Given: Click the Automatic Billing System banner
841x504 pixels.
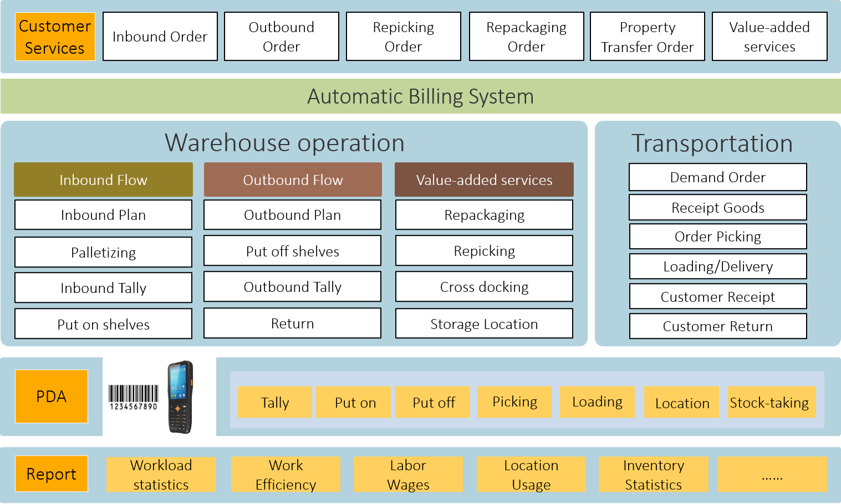Looking at the screenshot, I should [420, 96].
